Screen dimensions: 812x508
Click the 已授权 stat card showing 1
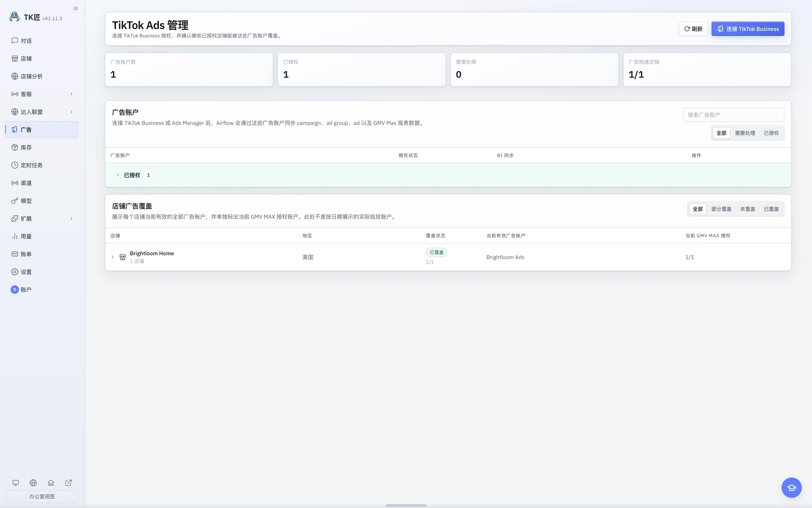(362, 70)
